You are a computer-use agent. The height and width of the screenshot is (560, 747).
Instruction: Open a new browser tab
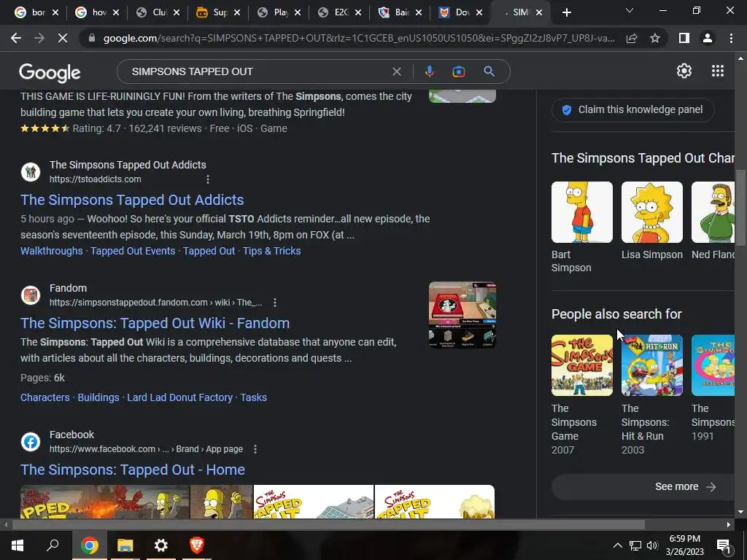pyautogui.click(x=566, y=12)
